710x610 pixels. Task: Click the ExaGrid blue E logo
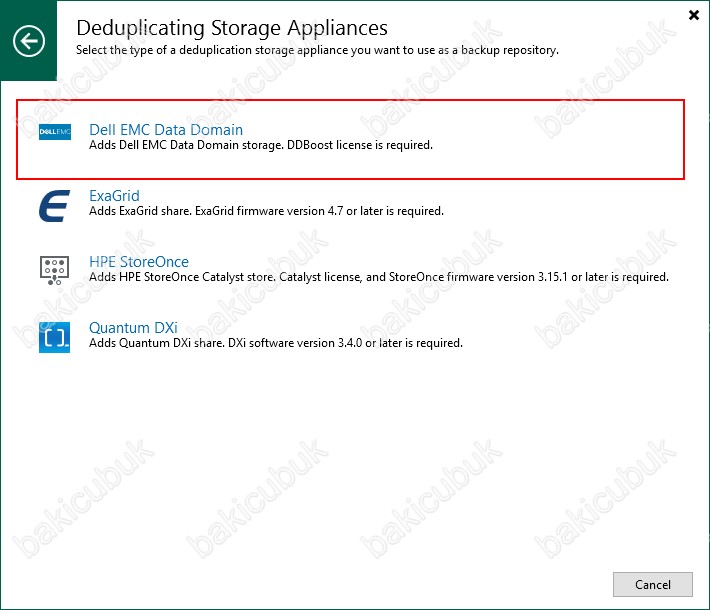pos(55,206)
